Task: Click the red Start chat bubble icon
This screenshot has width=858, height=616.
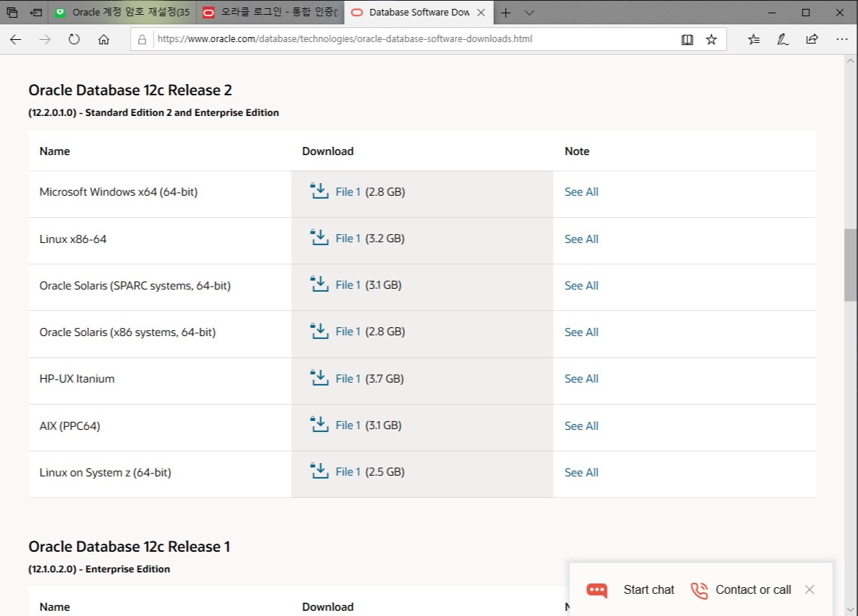Action: 597,590
